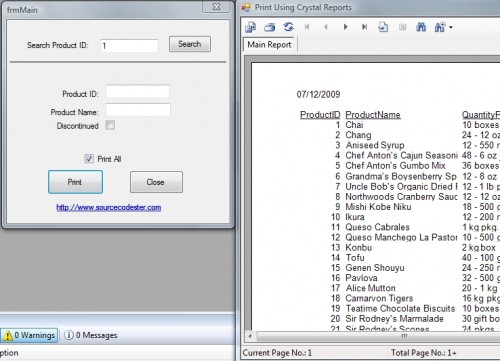Select the Main Report tab

pyautogui.click(x=269, y=44)
